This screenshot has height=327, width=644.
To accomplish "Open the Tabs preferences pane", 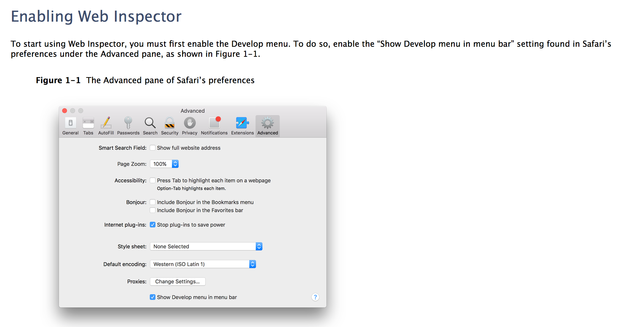I will click(x=88, y=126).
